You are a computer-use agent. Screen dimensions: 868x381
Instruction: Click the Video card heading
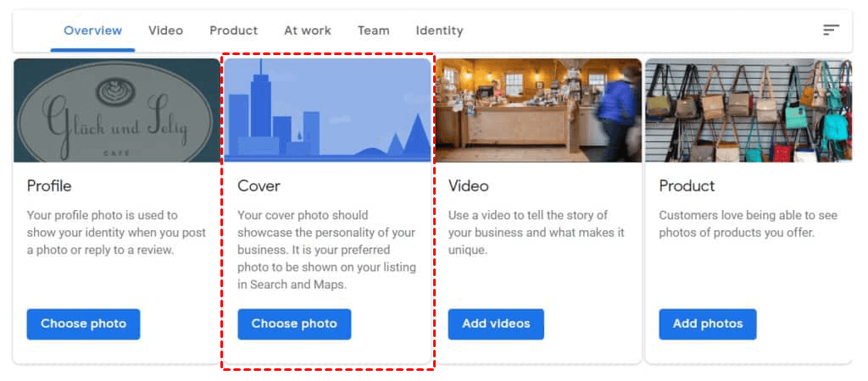pyautogui.click(x=468, y=185)
